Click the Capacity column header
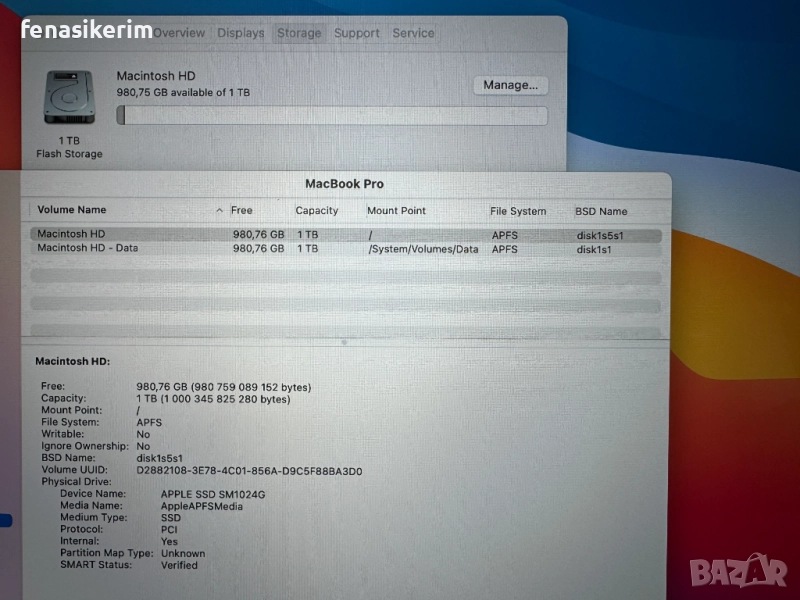The width and height of the screenshot is (800, 600). 317,211
